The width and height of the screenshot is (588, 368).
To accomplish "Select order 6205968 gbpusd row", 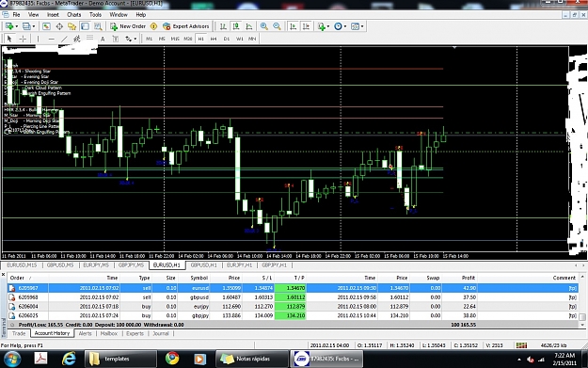I will 293,297.
